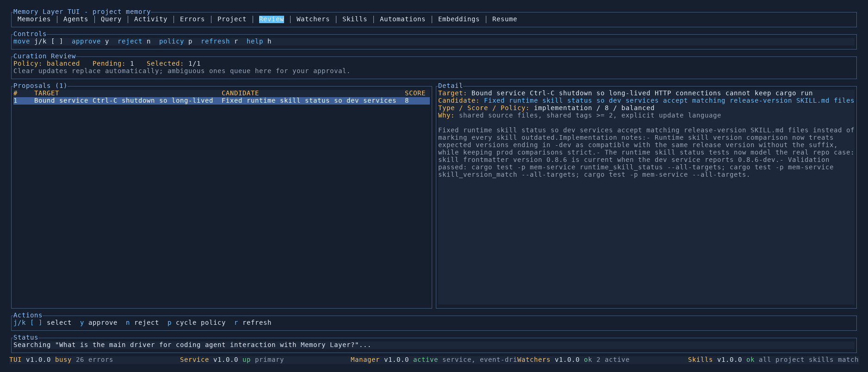Switch to the Embeddings tab
Image resolution: width=868 pixels, height=372 pixels.
pos(459,19)
